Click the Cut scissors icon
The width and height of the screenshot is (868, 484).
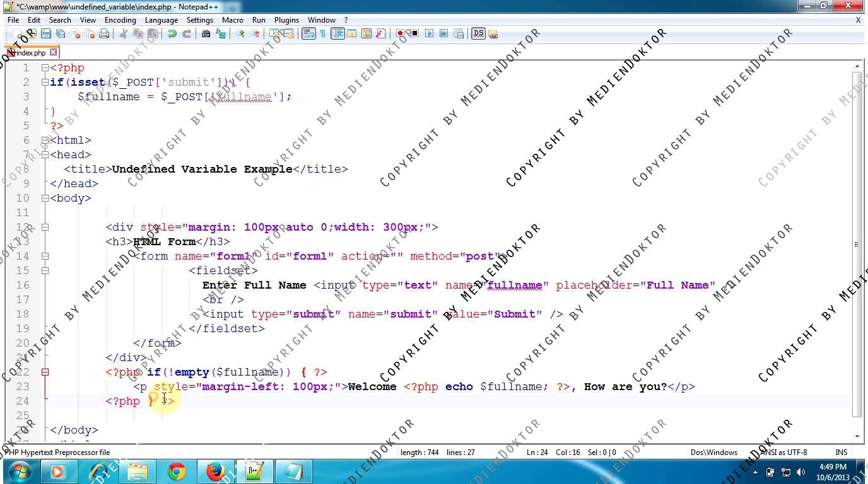click(x=124, y=34)
